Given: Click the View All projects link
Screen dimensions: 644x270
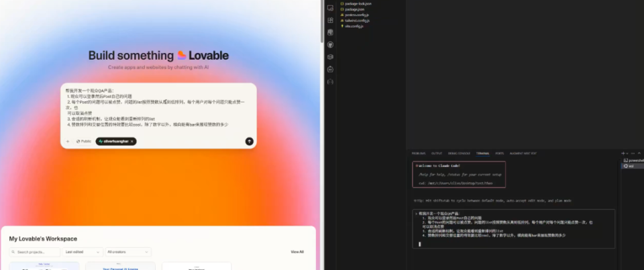Looking at the screenshot, I should [x=297, y=252].
